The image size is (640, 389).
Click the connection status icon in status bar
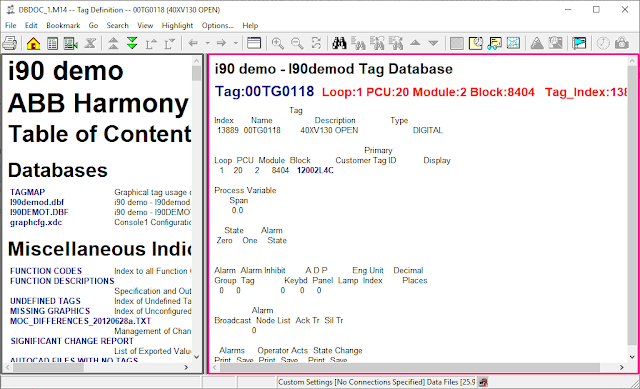coord(484,382)
